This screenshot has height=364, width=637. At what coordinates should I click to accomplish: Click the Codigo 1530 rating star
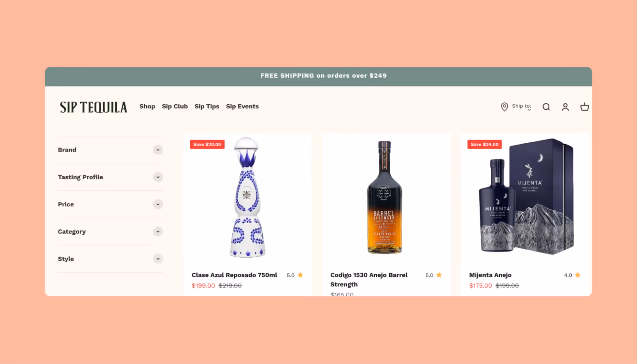pos(439,275)
